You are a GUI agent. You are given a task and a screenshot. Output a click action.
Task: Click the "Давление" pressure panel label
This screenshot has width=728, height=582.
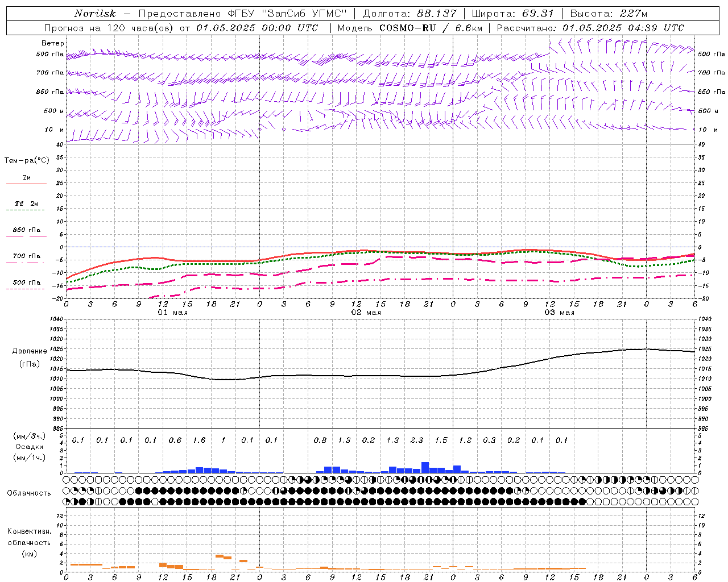click(30, 351)
